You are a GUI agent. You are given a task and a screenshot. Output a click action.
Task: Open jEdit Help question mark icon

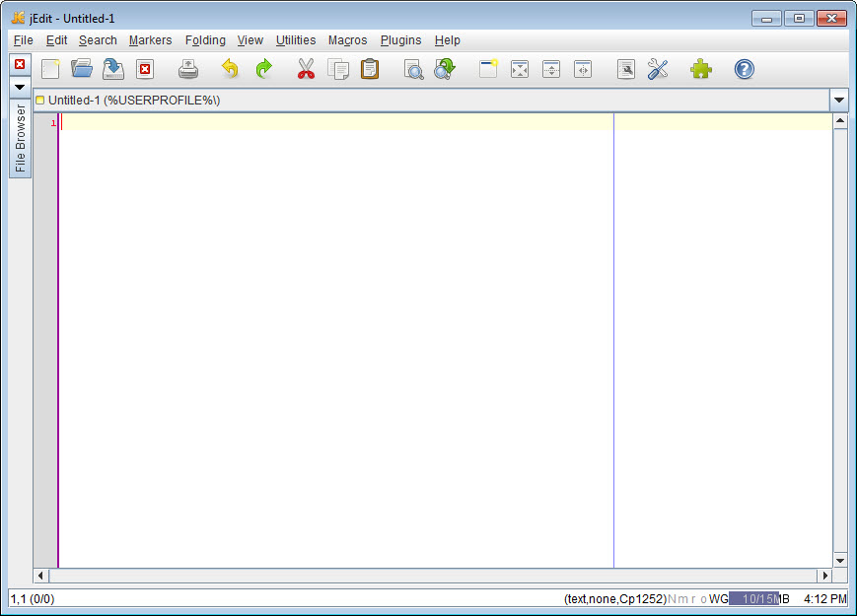(x=744, y=69)
